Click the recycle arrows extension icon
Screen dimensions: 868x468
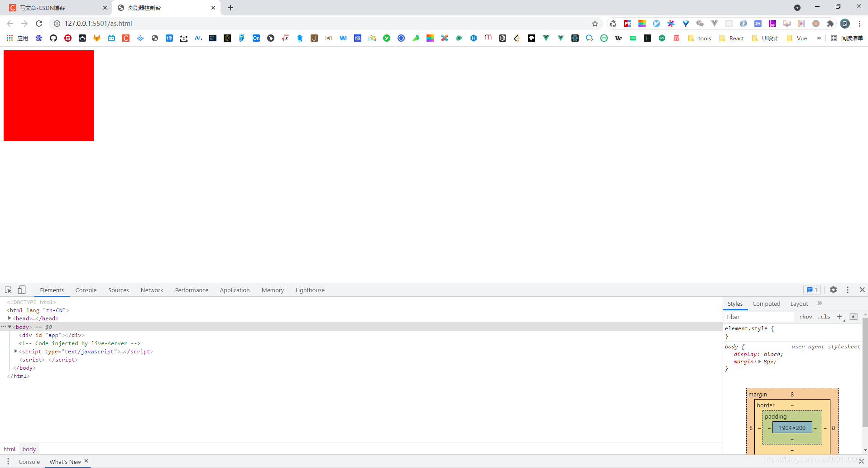coord(613,24)
